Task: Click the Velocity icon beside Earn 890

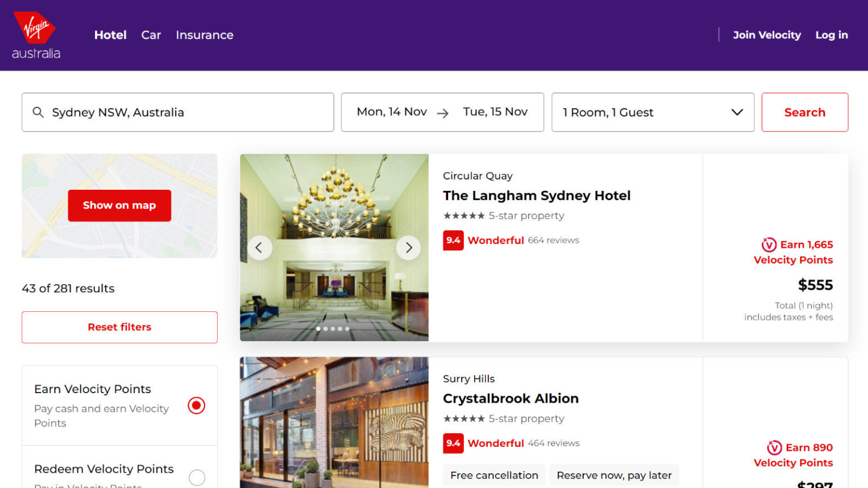Action: click(x=775, y=447)
